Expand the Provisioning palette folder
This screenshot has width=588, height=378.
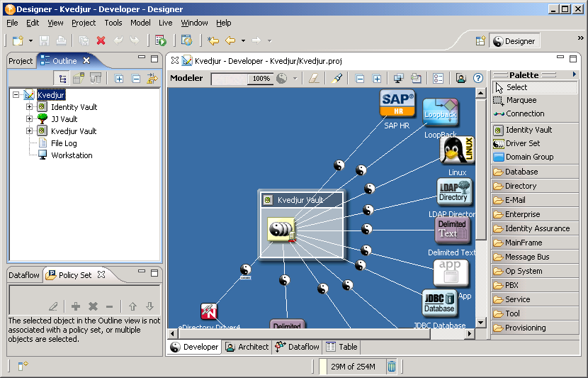click(534, 328)
